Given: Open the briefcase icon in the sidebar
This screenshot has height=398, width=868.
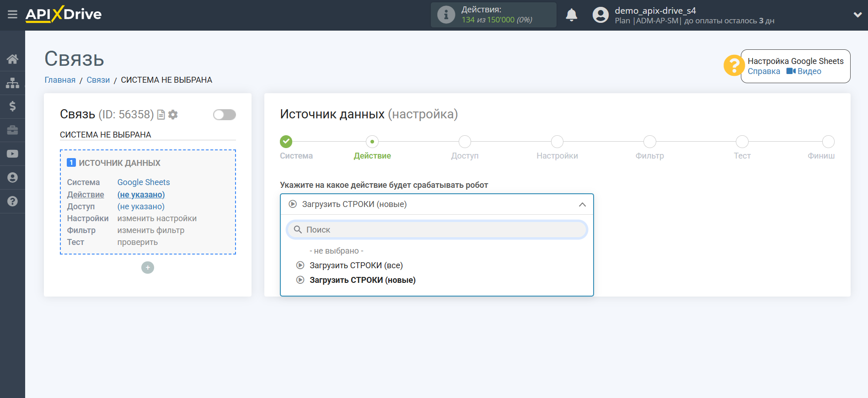Looking at the screenshot, I should click(12, 130).
